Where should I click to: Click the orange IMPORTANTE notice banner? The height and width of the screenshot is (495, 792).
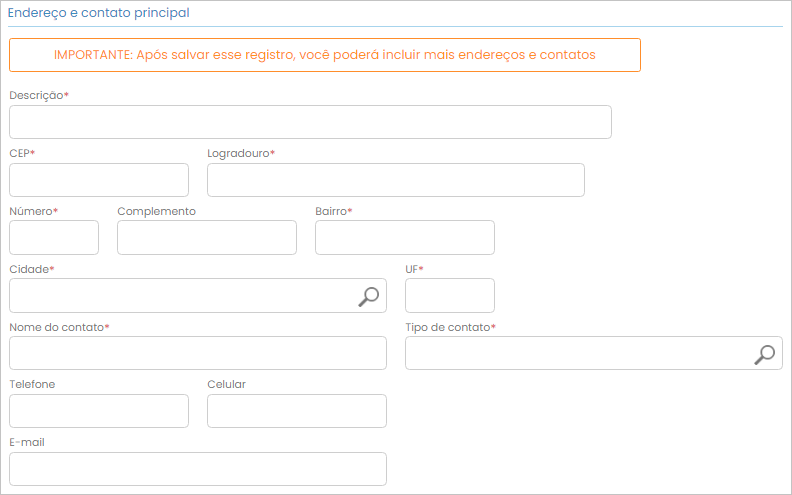click(325, 55)
